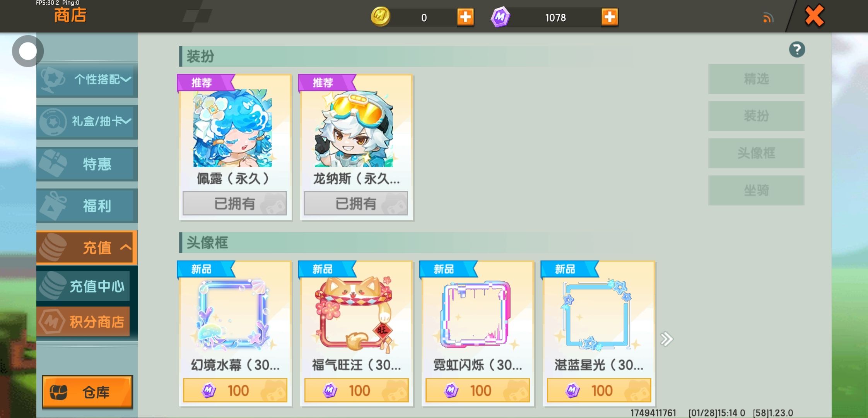The height and width of the screenshot is (418, 868).
Task: Open the 福利 sidebar tab
Action: point(87,206)
